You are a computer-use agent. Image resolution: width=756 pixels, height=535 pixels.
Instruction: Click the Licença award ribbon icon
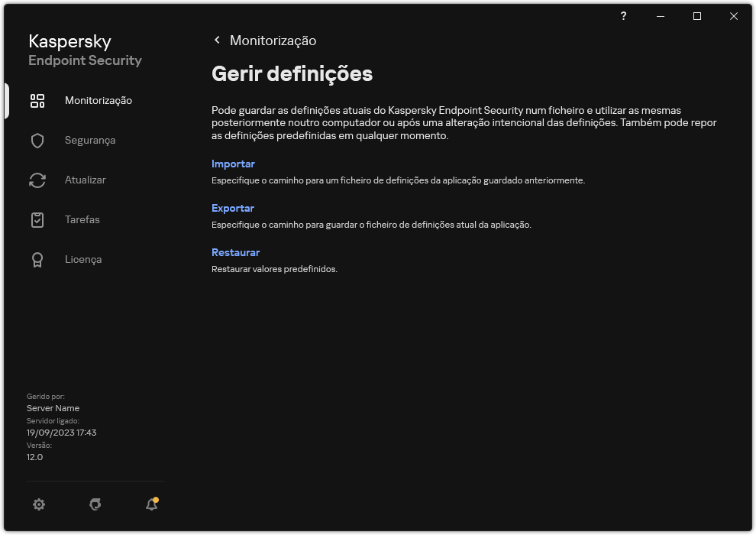pyautogui.click(x=37, y=260)
